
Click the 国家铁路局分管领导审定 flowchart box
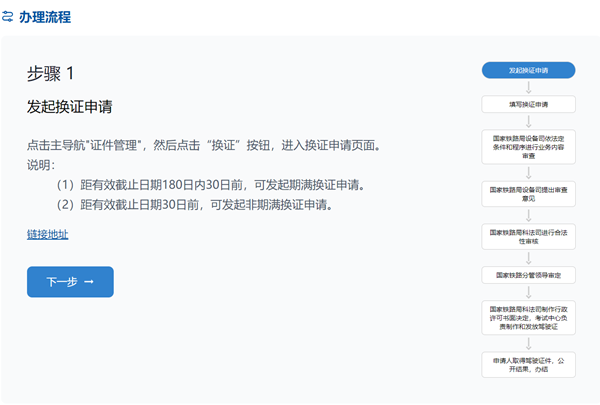pos(528,273)
